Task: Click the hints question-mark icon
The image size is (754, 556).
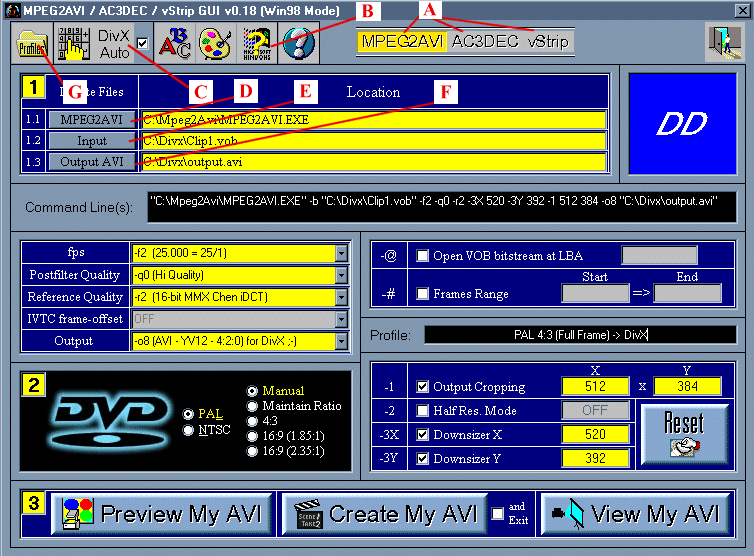Action: pos(256,44)
